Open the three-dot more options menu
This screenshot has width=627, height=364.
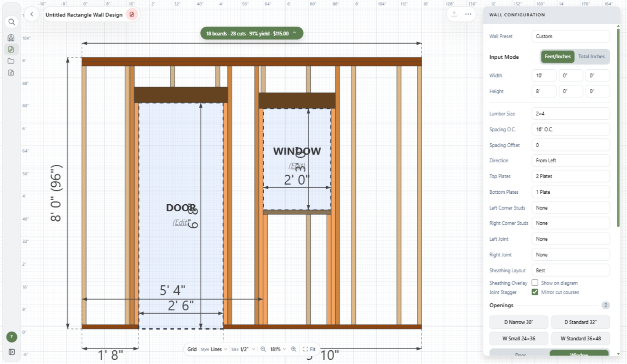pyautogui.click(x=468, y=14)
